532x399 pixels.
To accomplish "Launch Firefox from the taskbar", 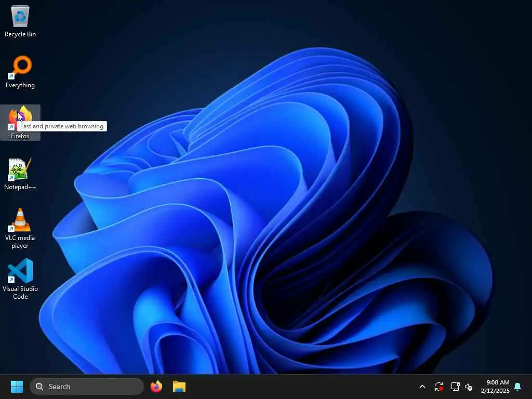I will (156, 387).
